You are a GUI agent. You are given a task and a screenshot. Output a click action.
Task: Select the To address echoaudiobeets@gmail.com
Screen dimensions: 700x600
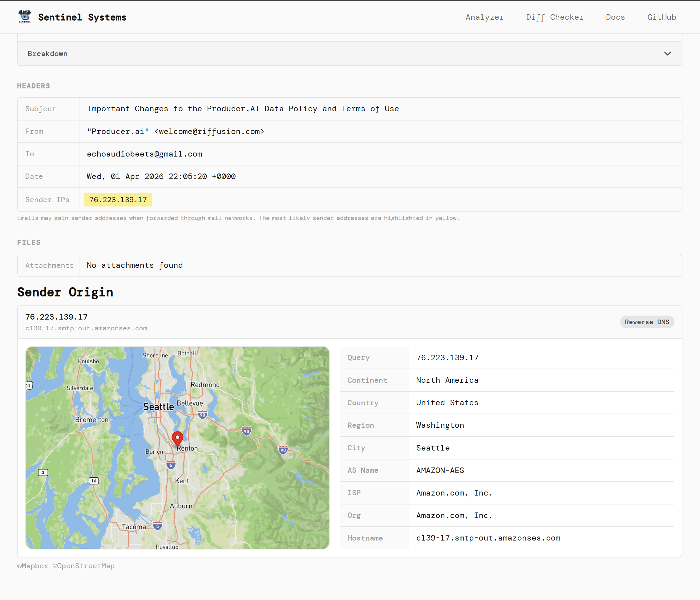(x=145, y=154)
